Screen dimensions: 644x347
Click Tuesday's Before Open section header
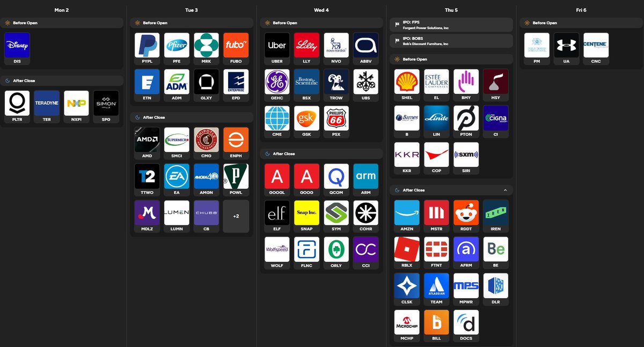point(192,23)
